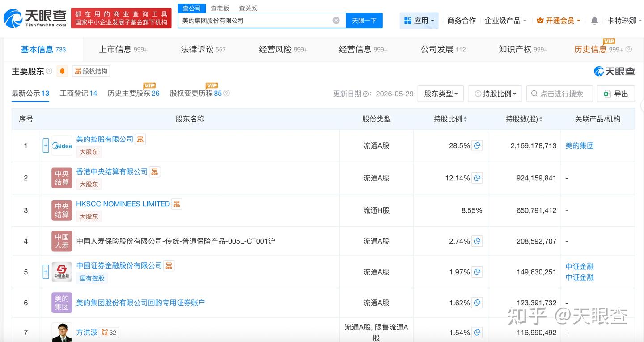
Task: Open 美的控股有限公司 shareholder link
Action: pyautogui.click(x=105, y=139)
